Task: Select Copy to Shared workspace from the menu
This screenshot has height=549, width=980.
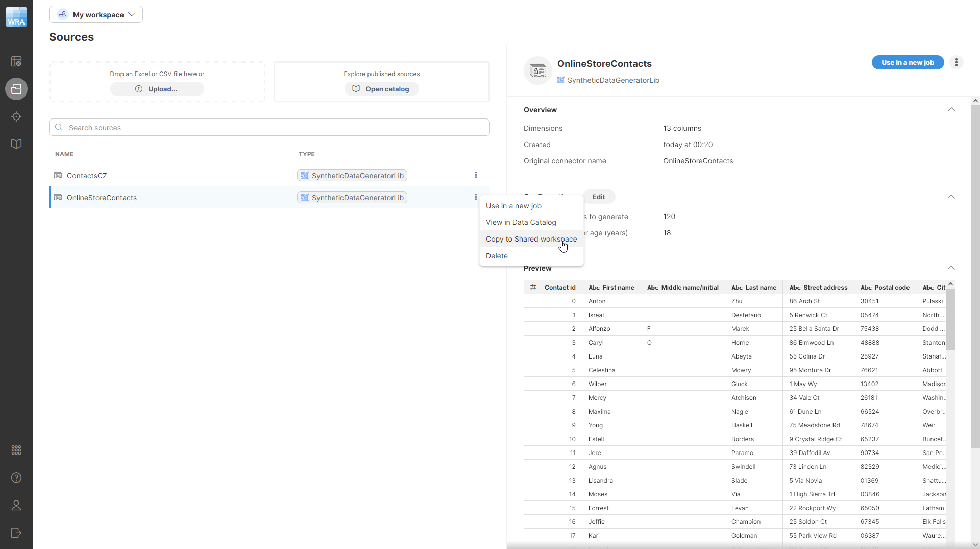Action: [531, 238]
